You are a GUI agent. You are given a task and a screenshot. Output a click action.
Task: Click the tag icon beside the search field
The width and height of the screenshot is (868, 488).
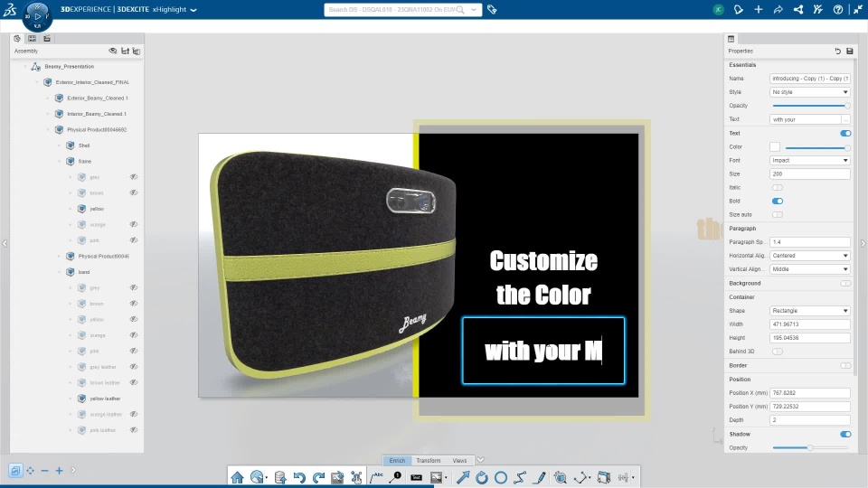tap(492, 9)
